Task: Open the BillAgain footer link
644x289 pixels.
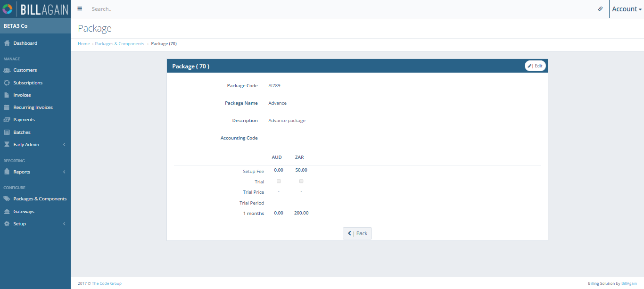Action: pyautogui.click(x=629, y=283)
